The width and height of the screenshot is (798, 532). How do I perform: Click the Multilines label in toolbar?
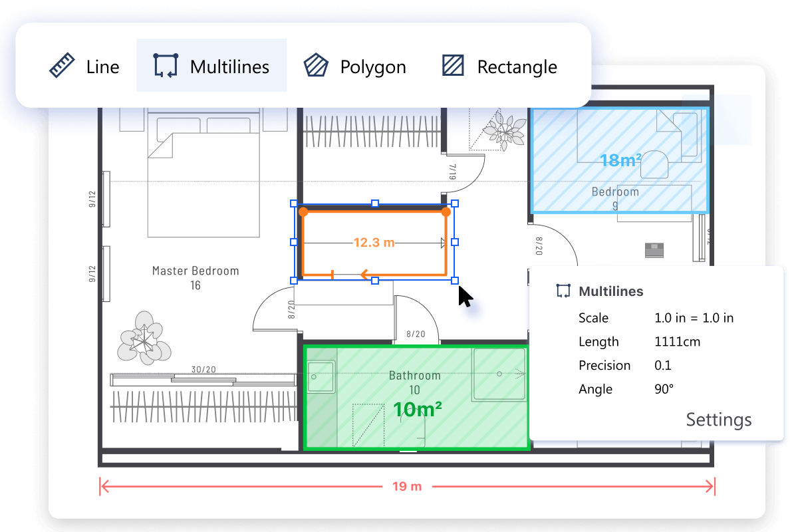pyautogui.click(x=229, y=66)
